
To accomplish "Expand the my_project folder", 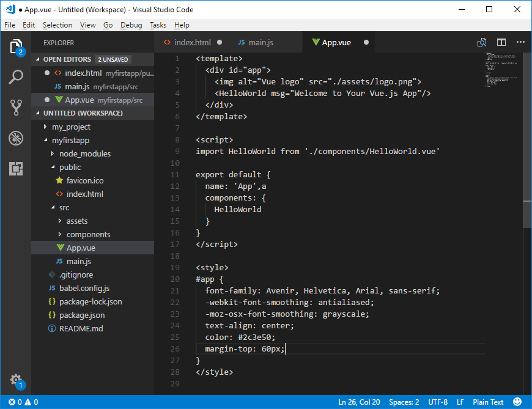I will 45,127.
